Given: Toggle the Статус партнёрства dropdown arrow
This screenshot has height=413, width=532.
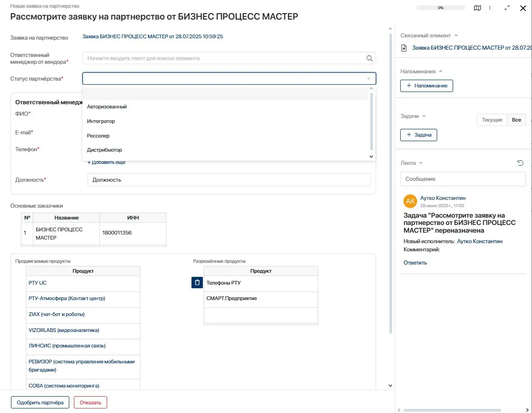Looking at the screenshot, I should click(x=368, y=79).
